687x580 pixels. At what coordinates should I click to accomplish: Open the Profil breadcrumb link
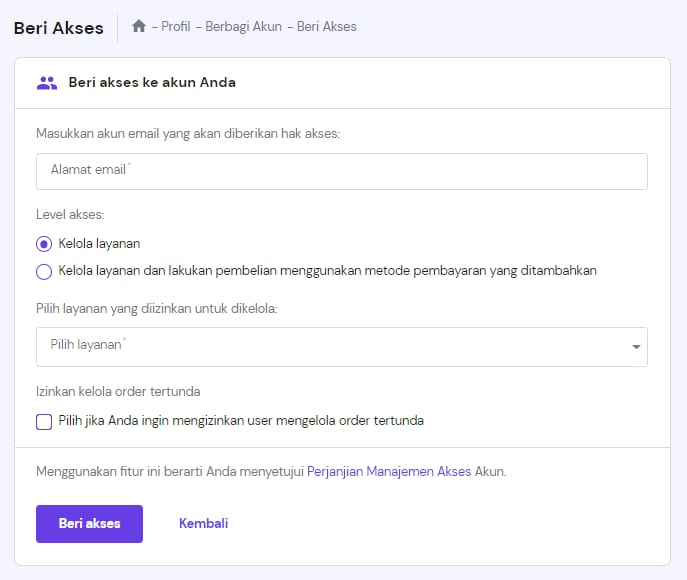pyautogui.click(x=175, y=27)
